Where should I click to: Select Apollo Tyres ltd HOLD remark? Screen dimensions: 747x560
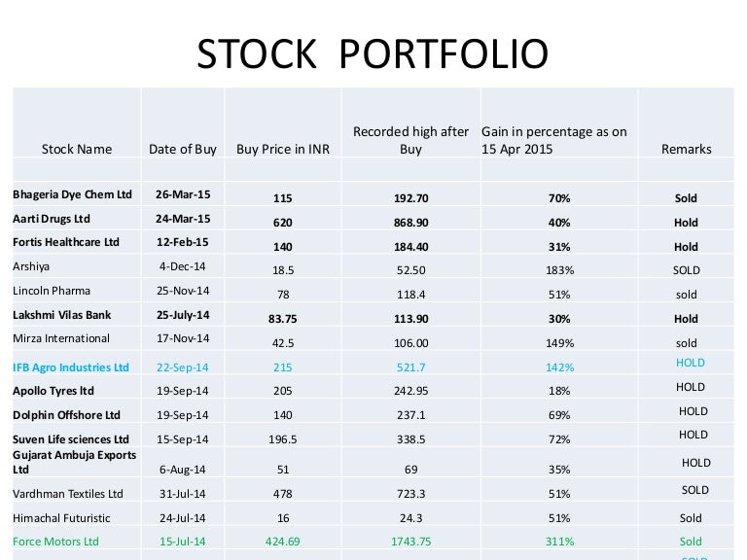(690, 387)
